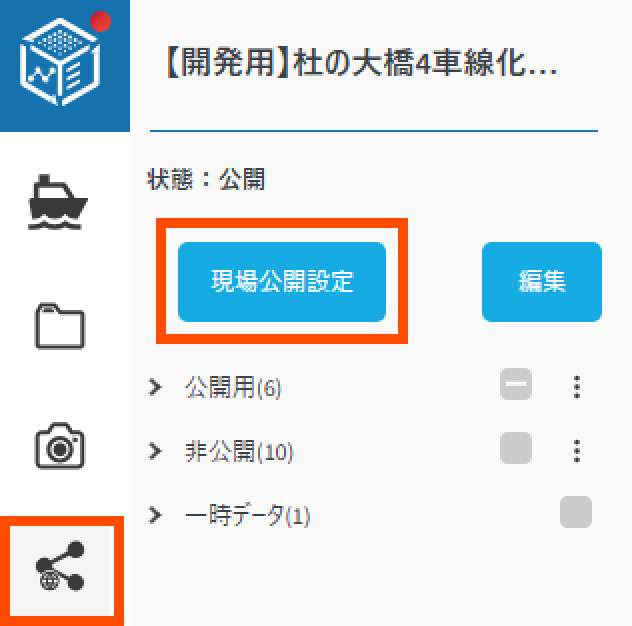Click the 編集 button
Image resolution: width=632 pixels, height=626 pixels.
click(542, 282)
